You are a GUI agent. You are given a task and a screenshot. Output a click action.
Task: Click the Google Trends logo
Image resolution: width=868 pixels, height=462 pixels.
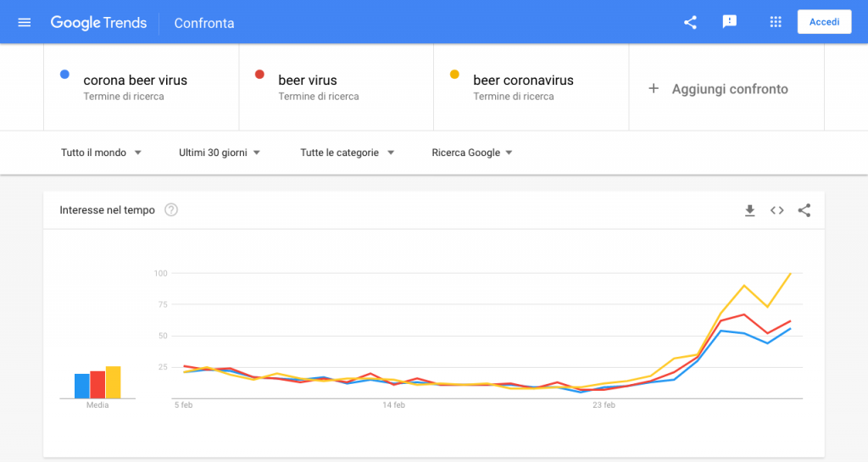(x=98, y=23)
